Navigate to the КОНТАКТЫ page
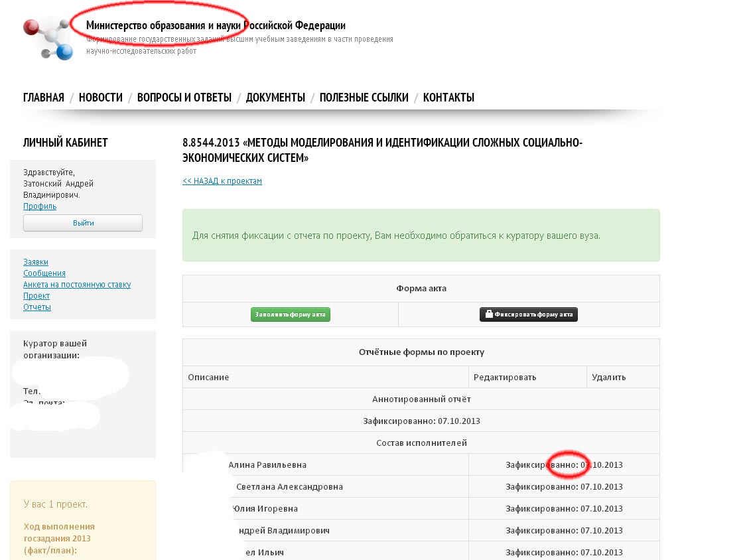751x560 pixels. point(448,98)
